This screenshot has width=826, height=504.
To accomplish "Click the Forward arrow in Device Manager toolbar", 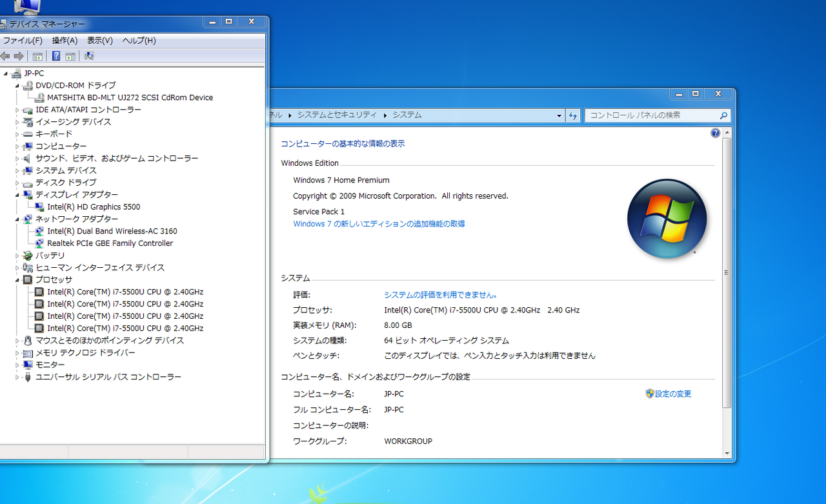I will pos(19,56).
